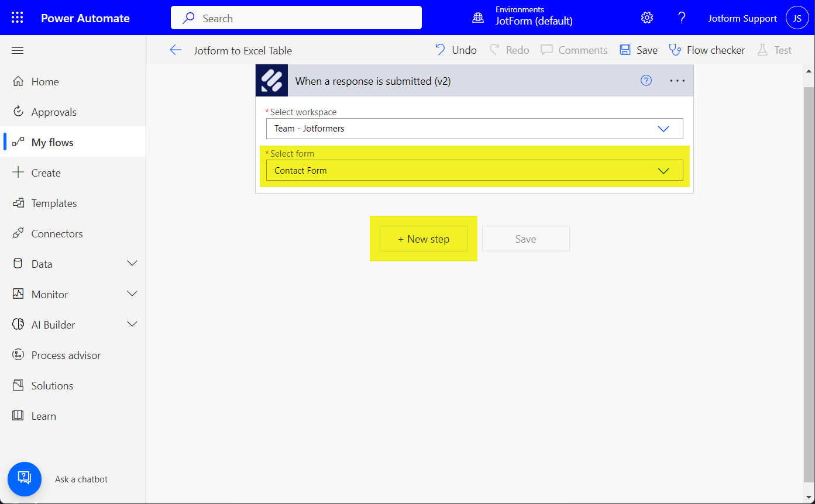The image size is (815, 504).
Task: Click the Help question mark icon
Action: tap(682, 18)
